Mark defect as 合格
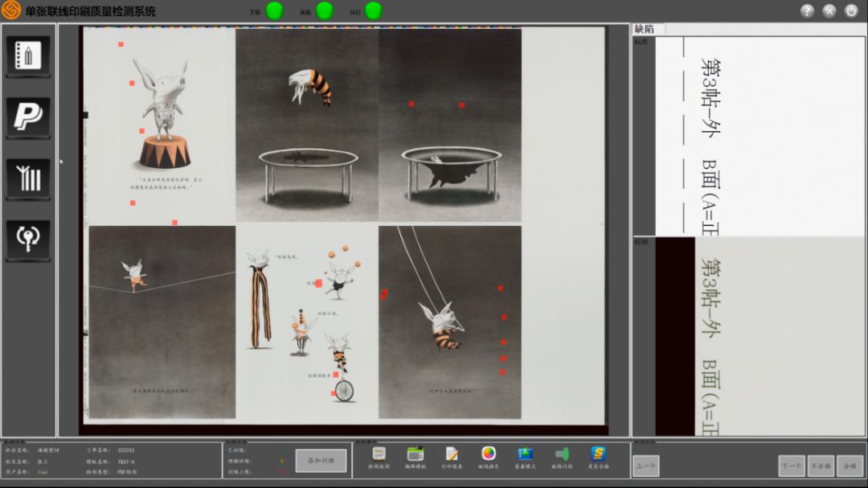This screenshot has width=868, height=488. click(850, 465)
